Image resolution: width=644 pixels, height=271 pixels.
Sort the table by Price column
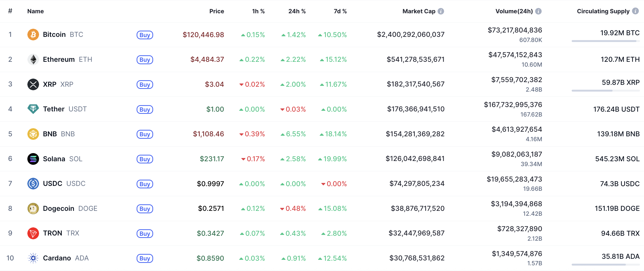pos(217,11)
